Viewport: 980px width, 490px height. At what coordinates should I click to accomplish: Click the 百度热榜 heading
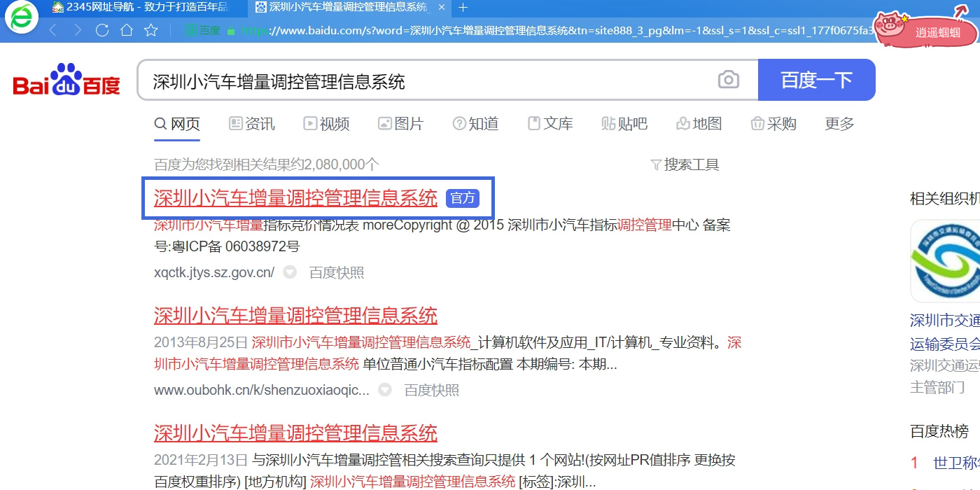point(939,431)
